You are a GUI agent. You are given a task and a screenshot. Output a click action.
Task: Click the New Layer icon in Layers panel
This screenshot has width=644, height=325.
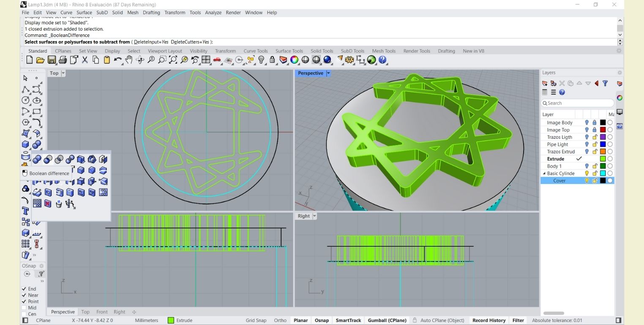pos(545,83)
